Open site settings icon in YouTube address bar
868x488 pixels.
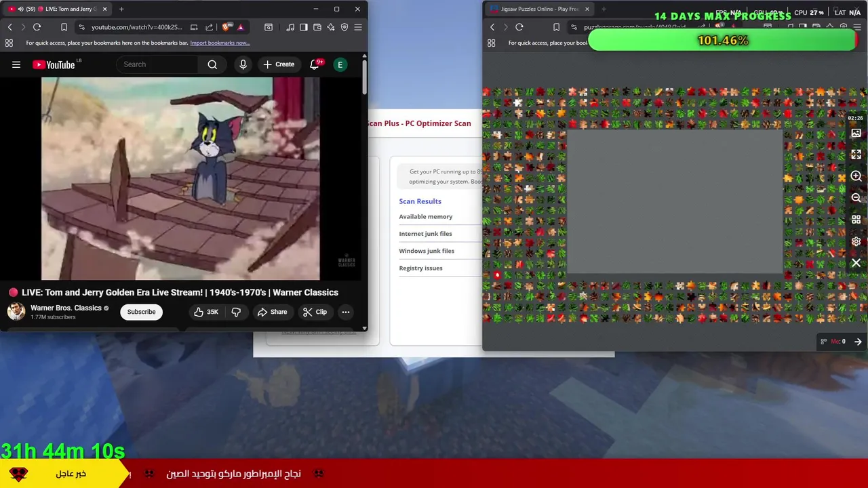pyautogui.click(x=81, y=27)
